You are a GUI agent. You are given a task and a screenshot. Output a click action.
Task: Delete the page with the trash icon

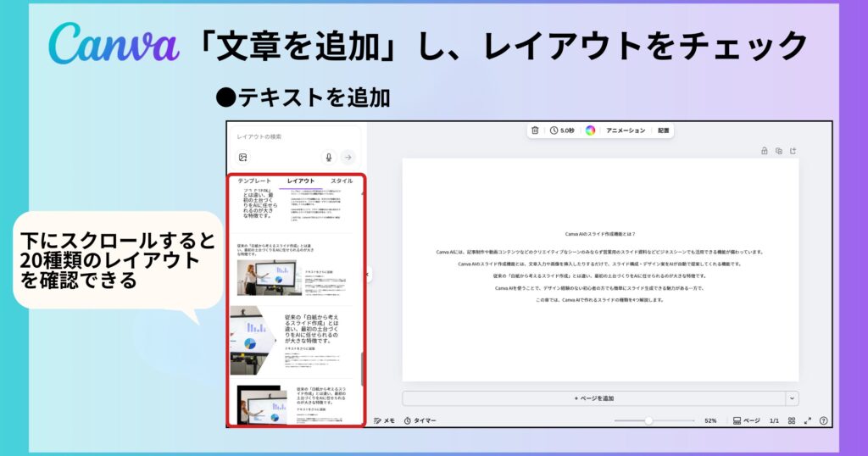(535, 131)
